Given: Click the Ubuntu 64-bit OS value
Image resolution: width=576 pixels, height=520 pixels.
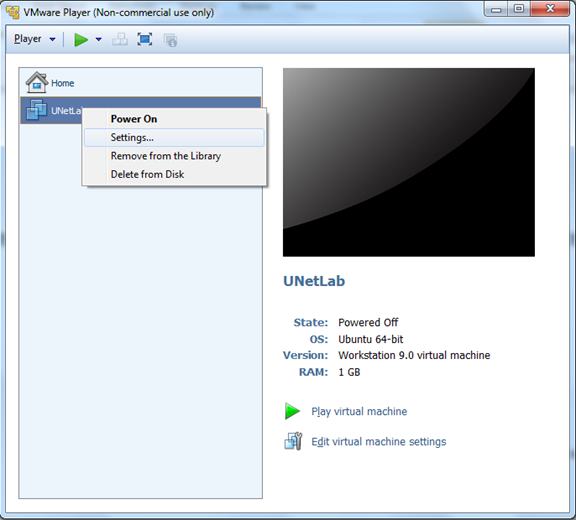Looking at the screenshot, I should [x=370, y=339].
